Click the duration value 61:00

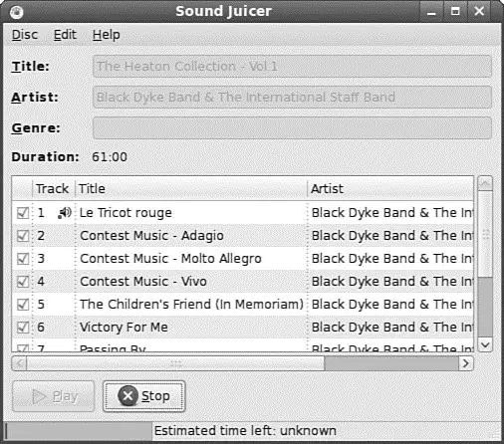[110, 157]
